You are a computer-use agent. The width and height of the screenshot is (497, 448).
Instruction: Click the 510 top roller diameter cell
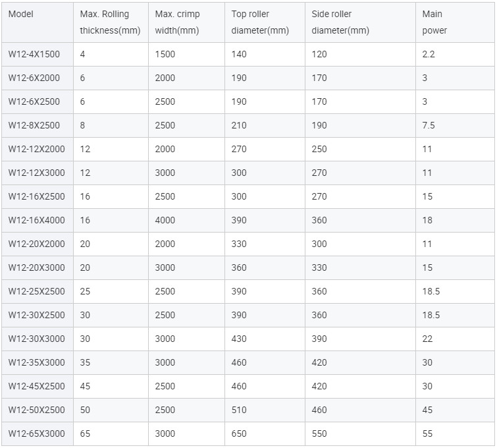tap(239, 410)
